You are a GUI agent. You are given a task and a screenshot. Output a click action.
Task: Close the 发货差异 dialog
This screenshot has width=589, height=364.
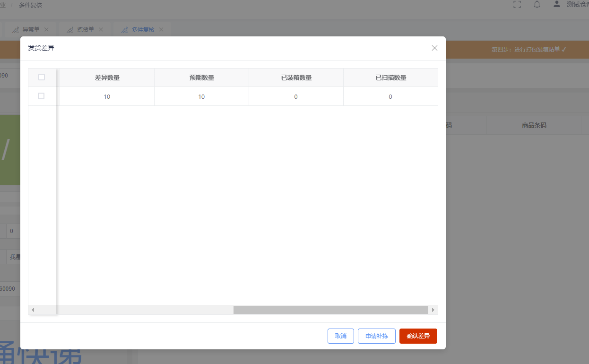435,48
